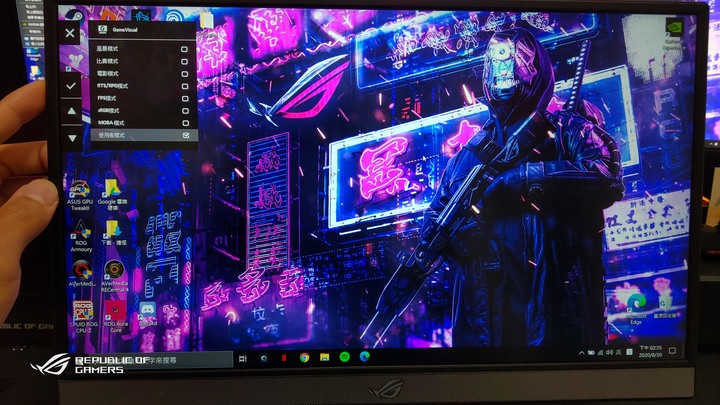Move OSD selection down with down arrow
This screenshot has width=720, height=405.
point(72,137)
